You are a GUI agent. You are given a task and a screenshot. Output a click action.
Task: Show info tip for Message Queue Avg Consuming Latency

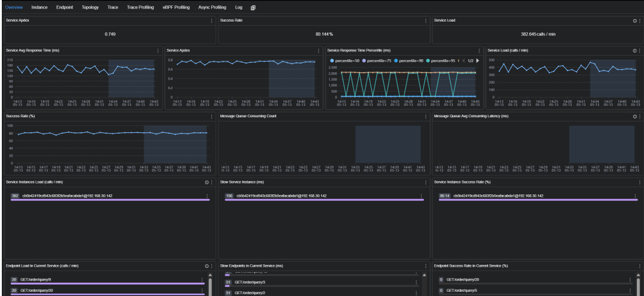tap(635, 116)
